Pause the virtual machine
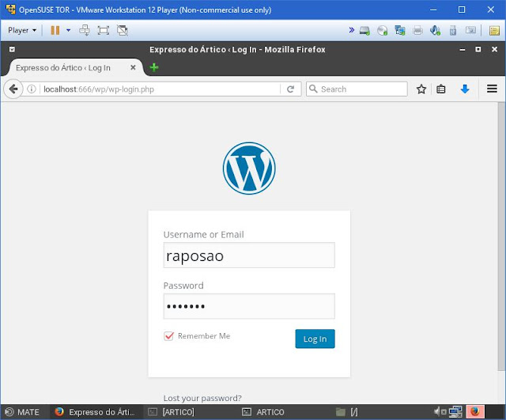506x420 pixels. [x=55, y=30]
